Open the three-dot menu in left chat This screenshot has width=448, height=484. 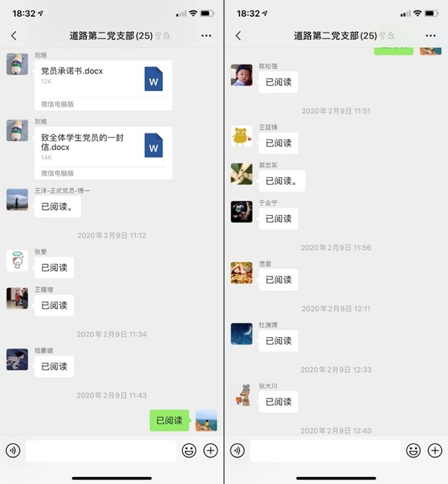click(x=206, y=36)
